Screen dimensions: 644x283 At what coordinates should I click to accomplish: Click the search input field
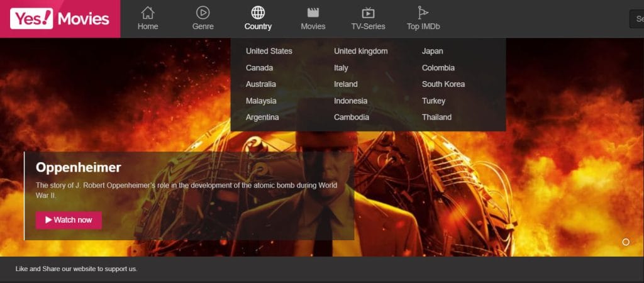[x=636, y=19]
